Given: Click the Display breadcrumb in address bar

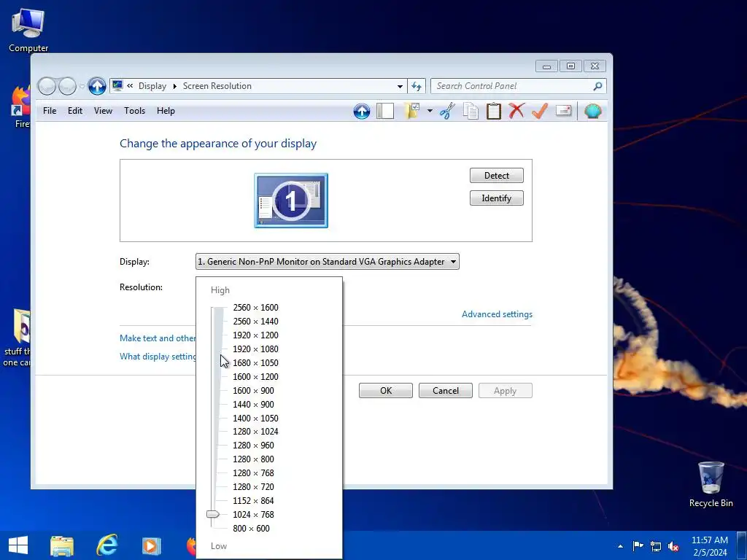Looking at the screenshot, I should pos(152,86).
